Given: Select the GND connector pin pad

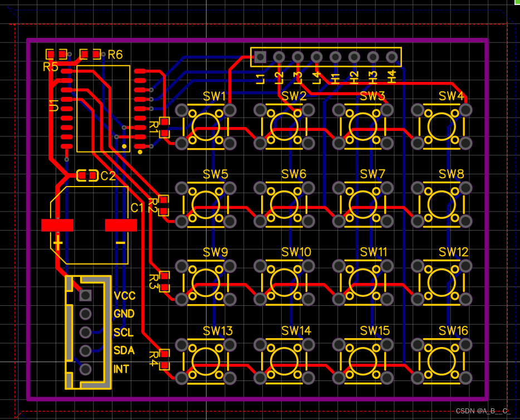Looking at the screenshot, I should pos(86,314).
